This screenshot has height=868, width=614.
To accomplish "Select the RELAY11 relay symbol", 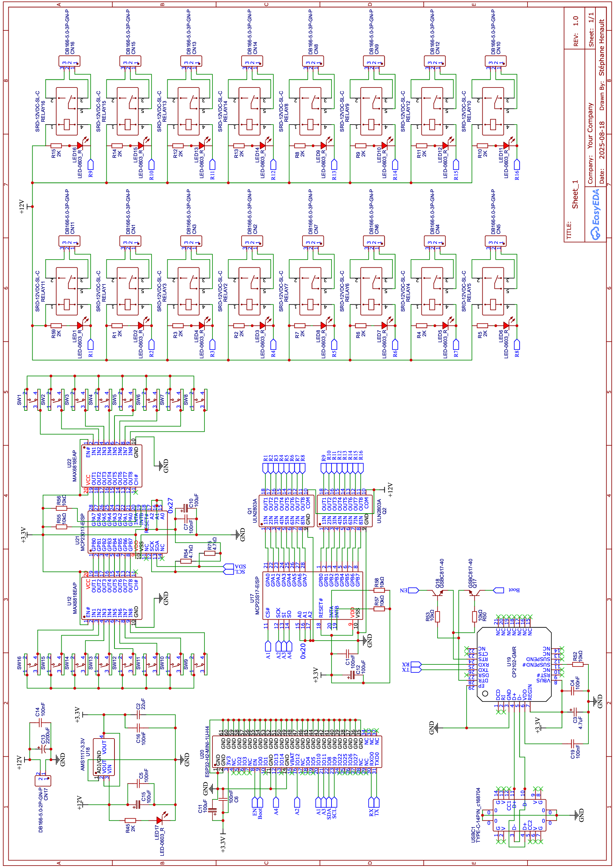I will (67, 291).
